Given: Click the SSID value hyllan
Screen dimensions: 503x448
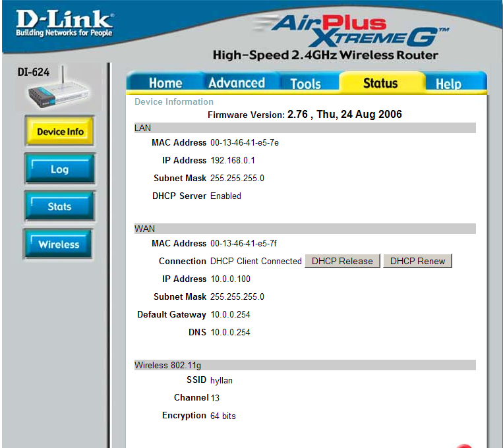Looking at the screenshot, I should 222,380.
